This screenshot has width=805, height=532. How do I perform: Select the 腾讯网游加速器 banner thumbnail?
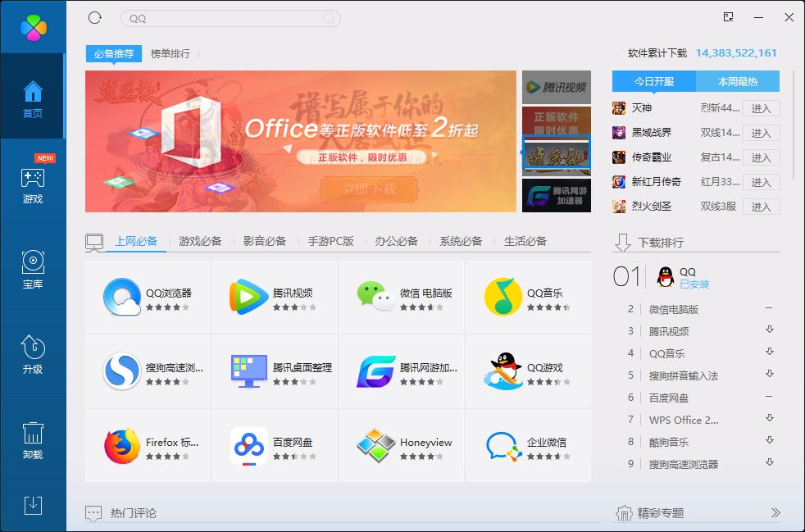(x=557, y=195)
